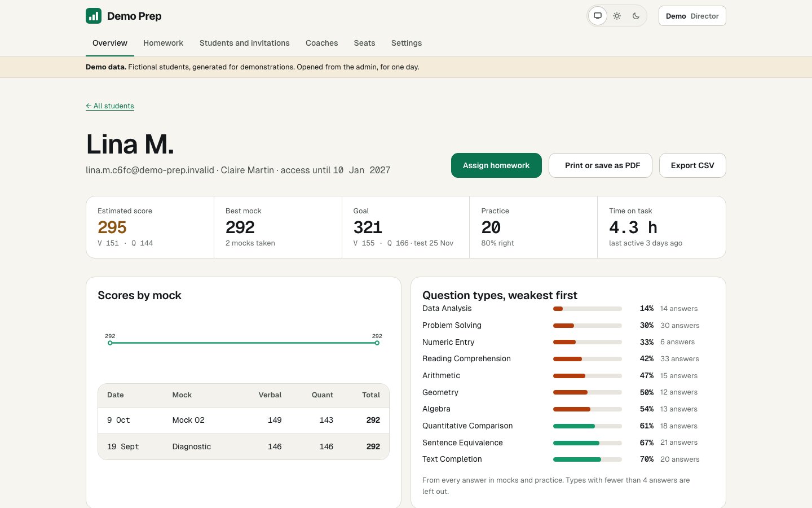This screenshot has width=812, height=508.
Task: Open the Demo Director account button
Action: [692, 16]
